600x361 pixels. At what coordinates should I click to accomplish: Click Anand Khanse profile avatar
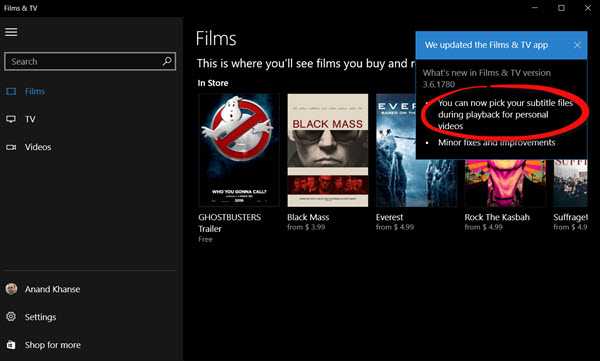pyautogui.click(x=11, y=289)
